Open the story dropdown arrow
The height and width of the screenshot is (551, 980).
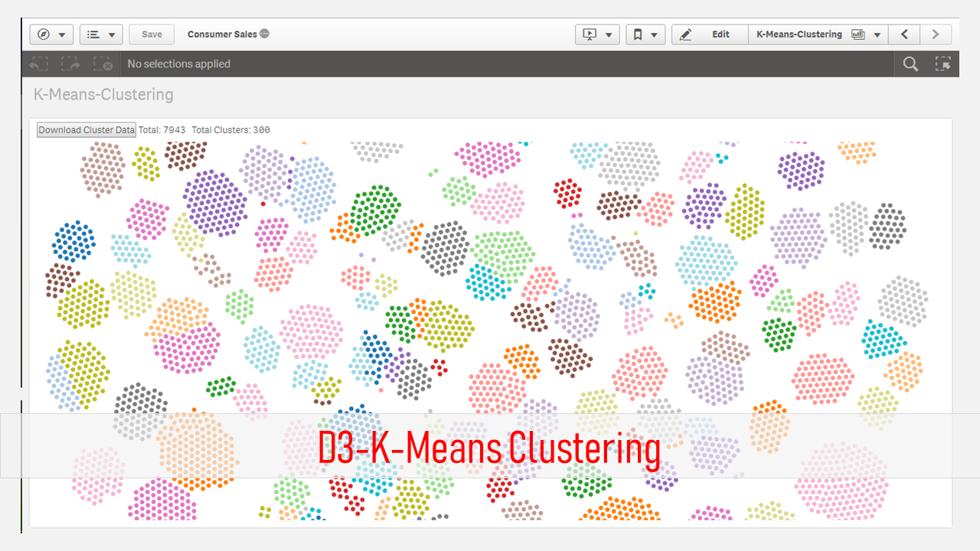point(609,34)
